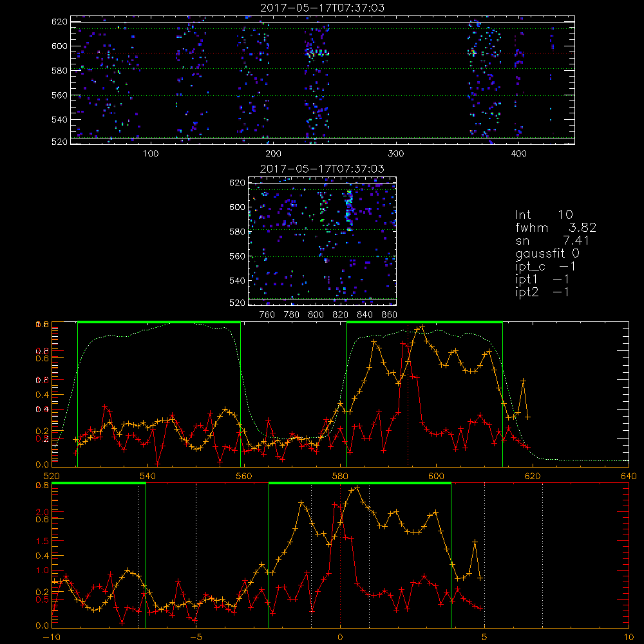The image size is (644, 644).
Task: Click x-axis label 580 of the profile plot
Action: [x=340, y=477]
